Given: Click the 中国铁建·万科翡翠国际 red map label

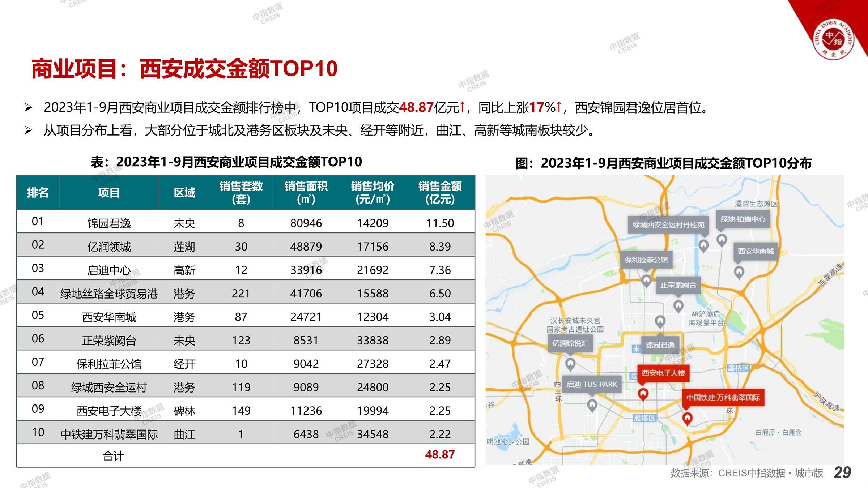Looking at the screenshot, I should pyautogui.click(x=723, y=398).
